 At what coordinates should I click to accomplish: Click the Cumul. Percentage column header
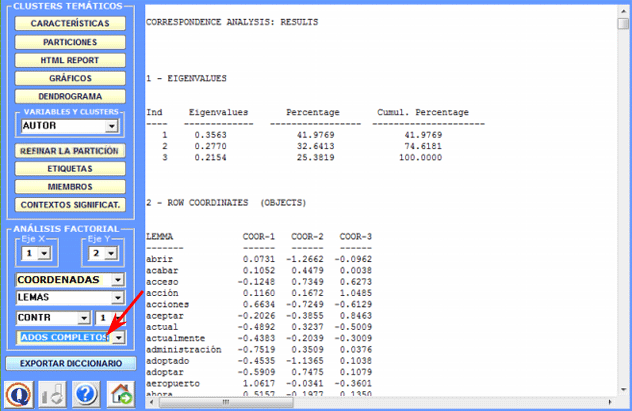click(423, 112)
